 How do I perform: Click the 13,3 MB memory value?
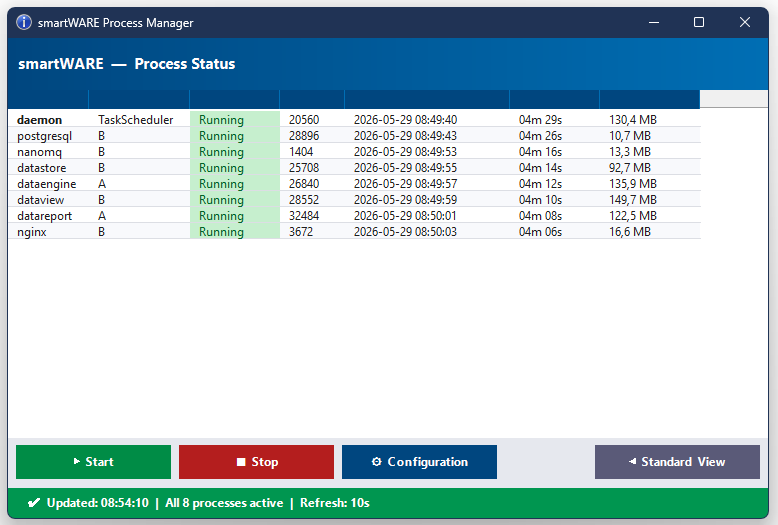point(630,152)
